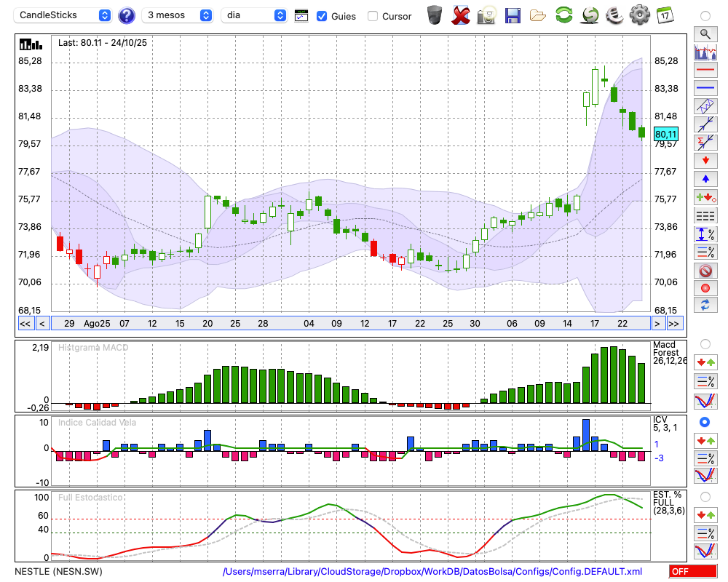The height and width of the screenshot is (582, 728).
Task: Open settings with the gear icon
Action: click(639, 15)
